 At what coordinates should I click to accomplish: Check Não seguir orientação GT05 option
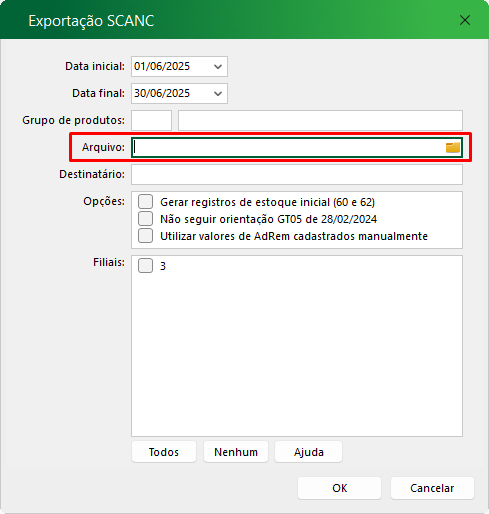click(x=146, y=219)
